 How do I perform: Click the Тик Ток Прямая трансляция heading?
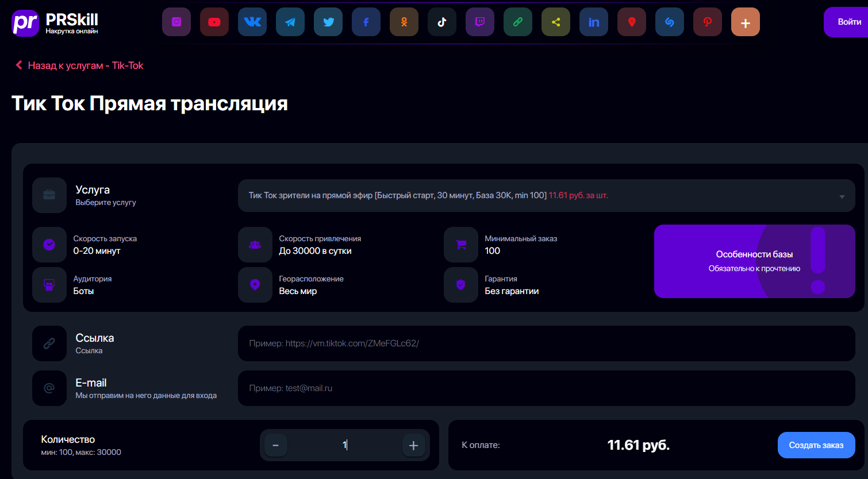click(149, 103)
